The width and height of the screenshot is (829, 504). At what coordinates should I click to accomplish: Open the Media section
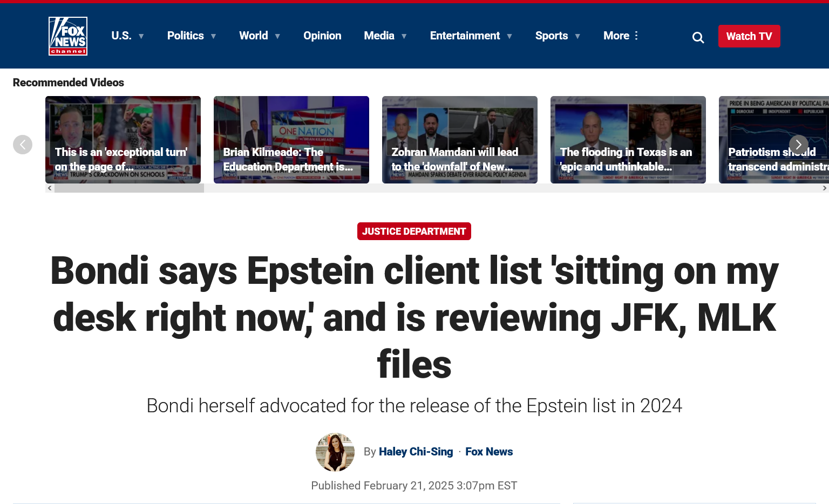coord(379,36)
